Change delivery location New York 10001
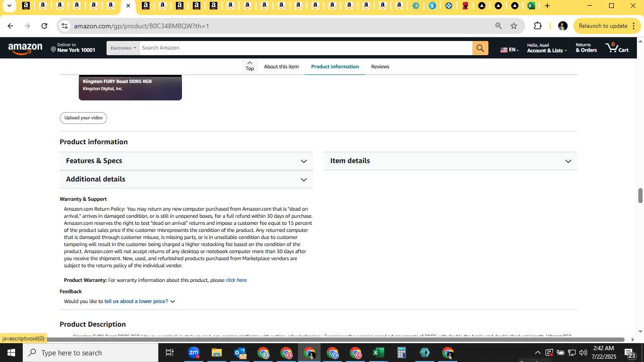The image size is (644, 362). tap(73, 48)
